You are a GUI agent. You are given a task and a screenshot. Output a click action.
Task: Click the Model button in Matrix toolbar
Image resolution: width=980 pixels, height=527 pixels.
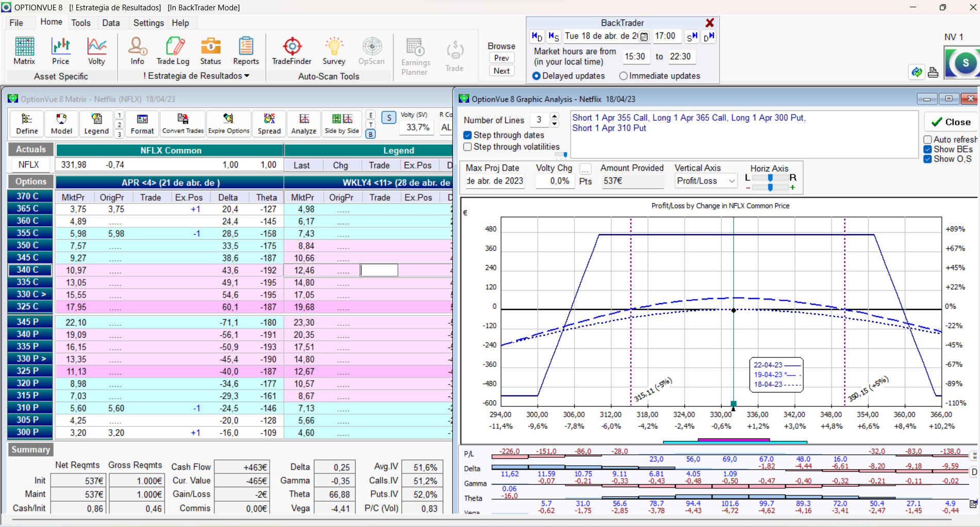click(x=61, y=124)
